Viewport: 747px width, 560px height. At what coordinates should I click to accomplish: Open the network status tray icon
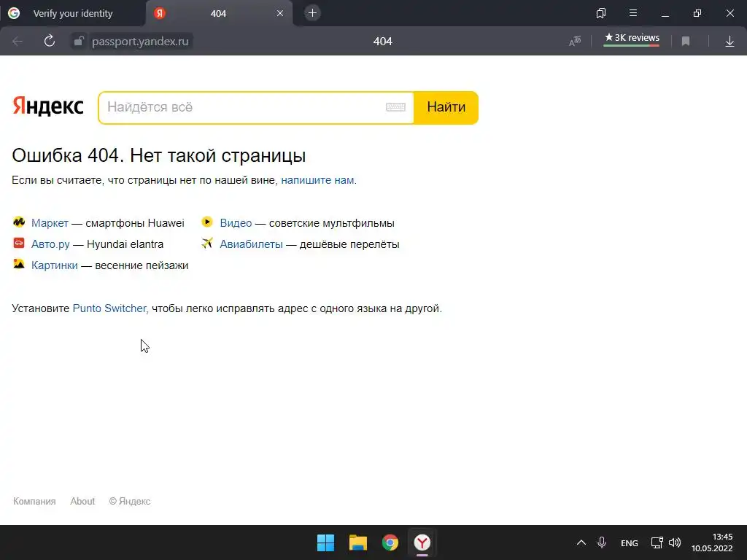(657, 542)
